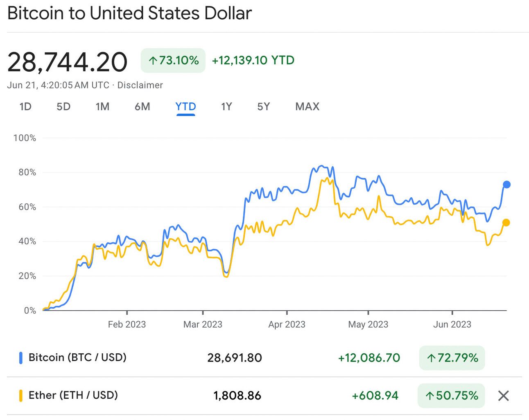Open the Ether (ETH / USD) row
Image resolution: width=529 pixels, height=420 pixels.
click(73, 395)
